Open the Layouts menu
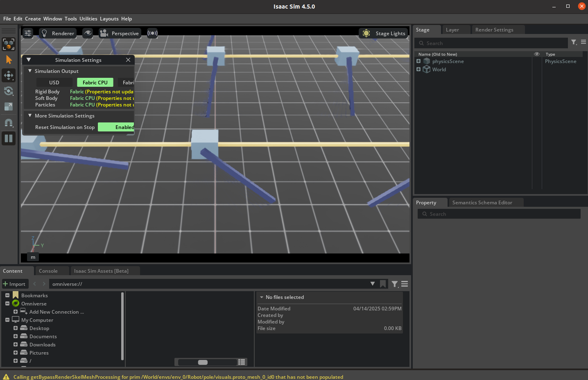The image size is (588, 380). pyautogui.click(x=109, y=19)
